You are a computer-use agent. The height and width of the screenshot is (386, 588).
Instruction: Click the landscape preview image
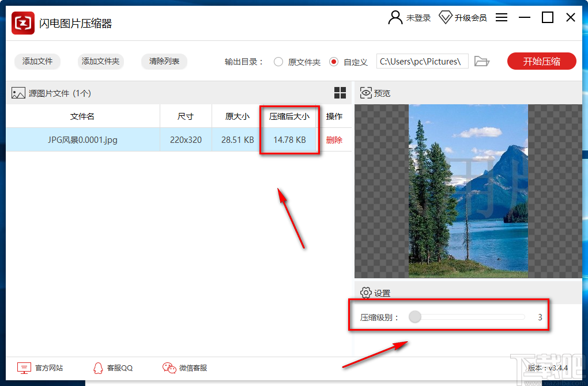tap(468, 191)
